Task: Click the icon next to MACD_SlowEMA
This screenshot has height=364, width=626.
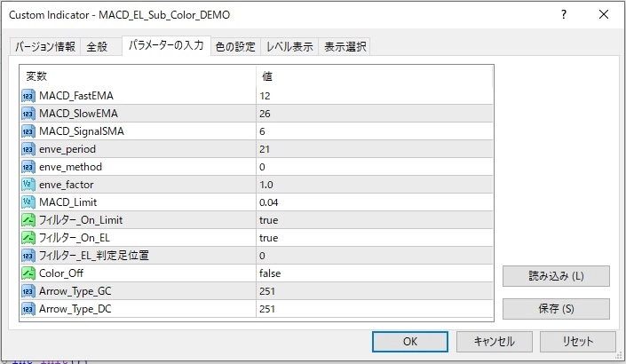Action: (x=29, y=114)
